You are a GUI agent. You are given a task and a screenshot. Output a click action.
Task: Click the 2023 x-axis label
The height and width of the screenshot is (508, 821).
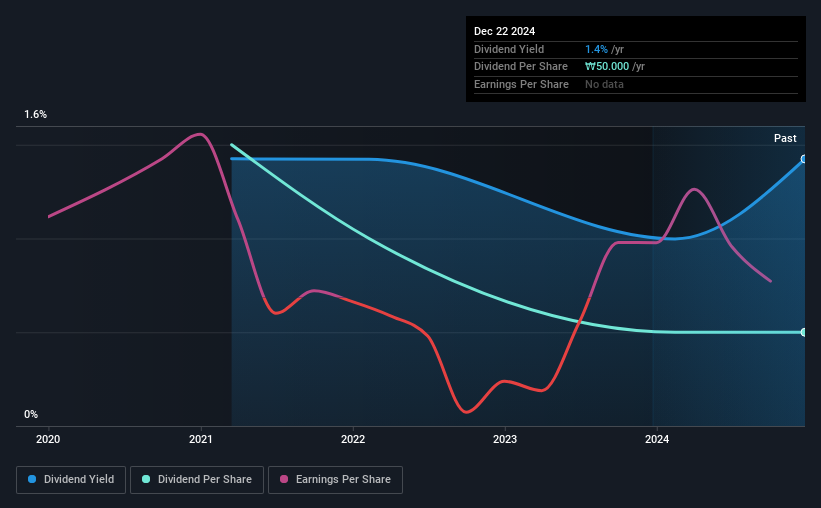[x=505, y=439]
